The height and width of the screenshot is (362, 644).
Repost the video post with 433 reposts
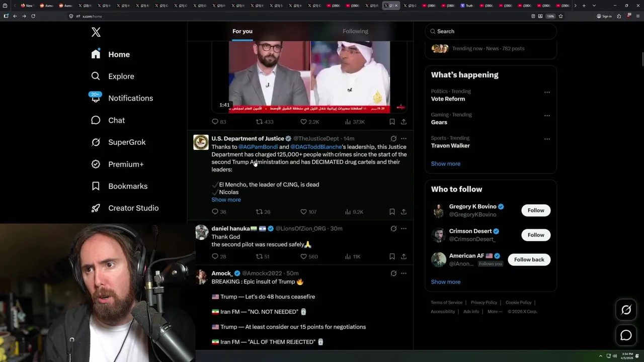[265, 122]
